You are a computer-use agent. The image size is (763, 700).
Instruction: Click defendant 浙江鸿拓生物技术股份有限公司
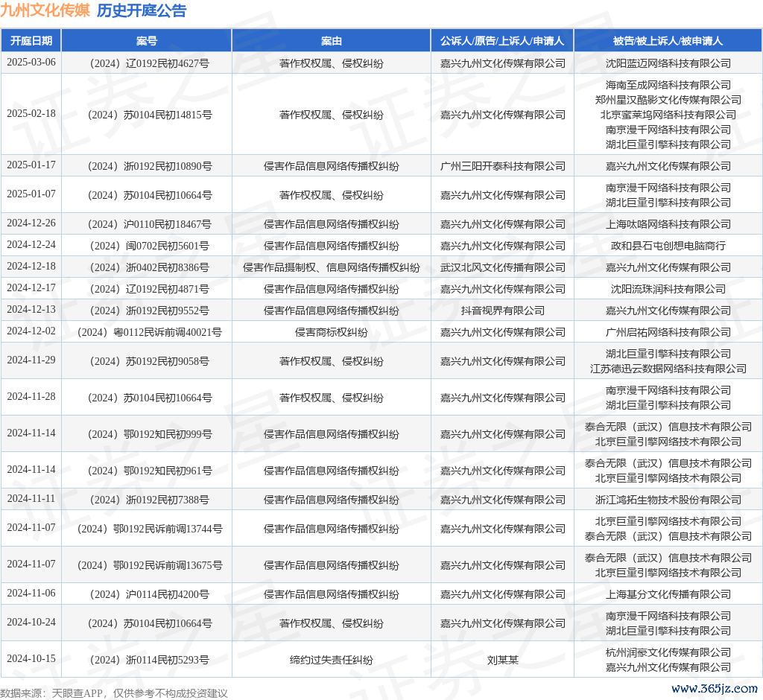[x=668, y=500]
